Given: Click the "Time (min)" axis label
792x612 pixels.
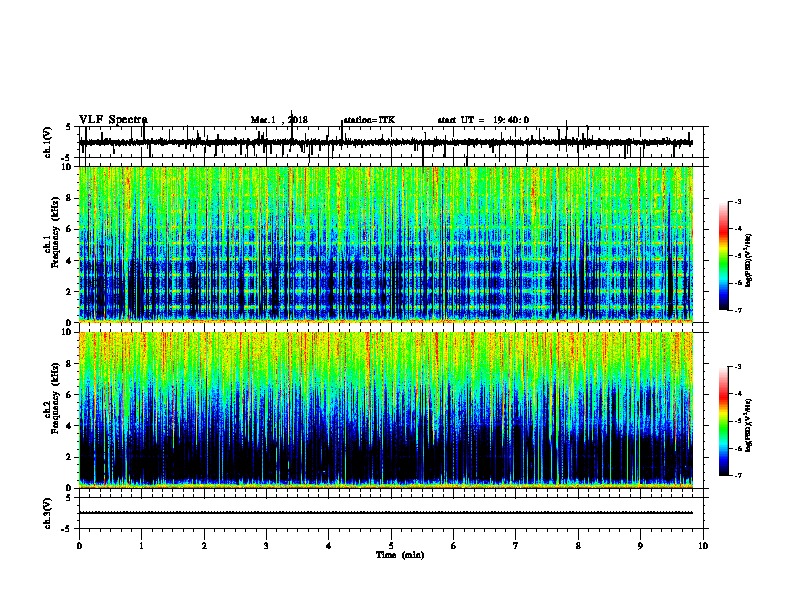Looking at the screenshot, I should click(x=400, y=555).
